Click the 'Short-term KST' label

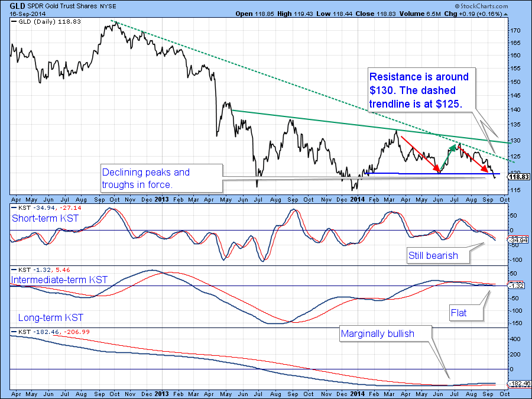click(x=45, y=218)
